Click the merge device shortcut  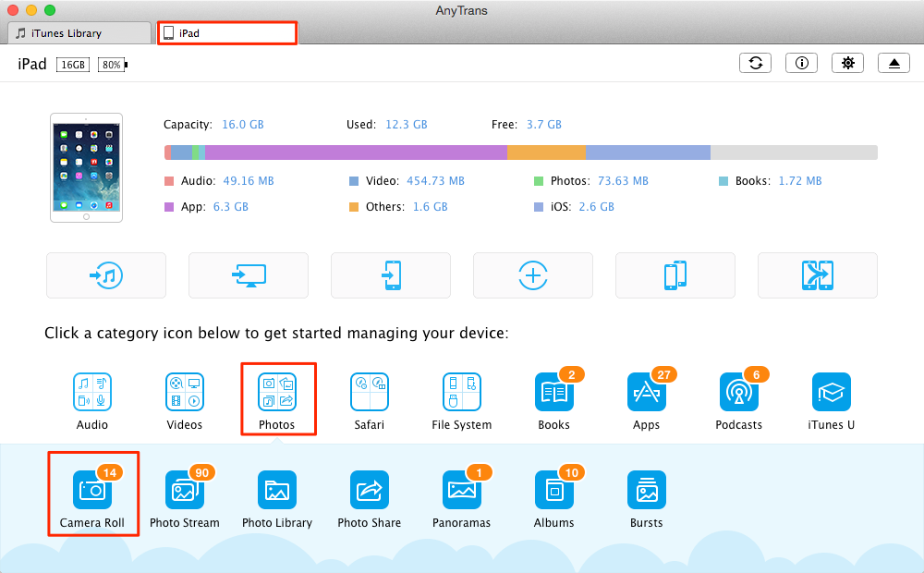click(x=818, y=275)
